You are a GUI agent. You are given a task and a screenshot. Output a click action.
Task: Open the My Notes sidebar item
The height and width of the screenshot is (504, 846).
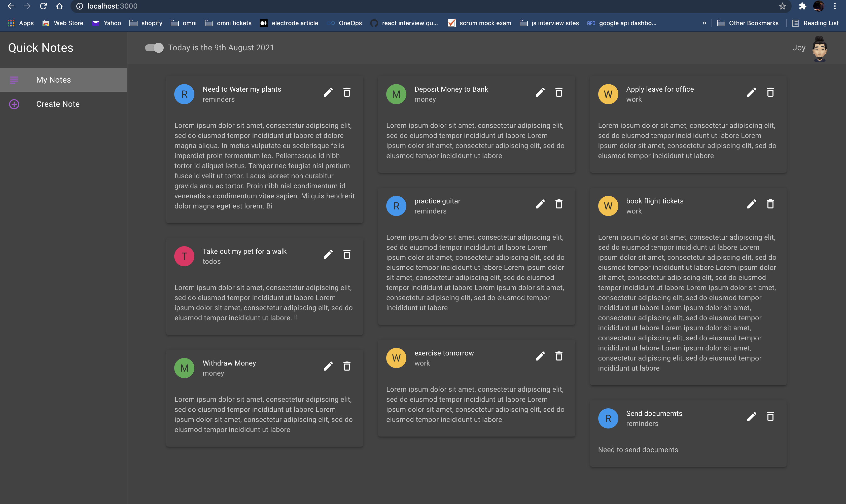[53, 80]
